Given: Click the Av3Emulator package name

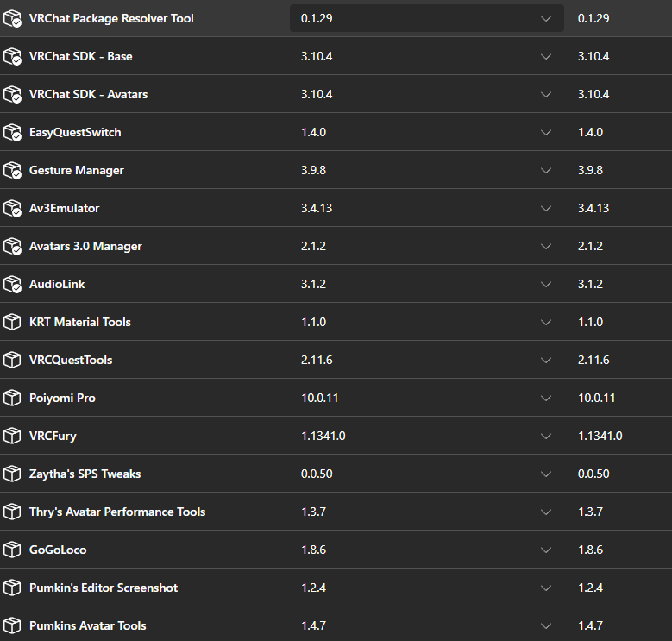Looking at the screenshot, I should point(65,208).
